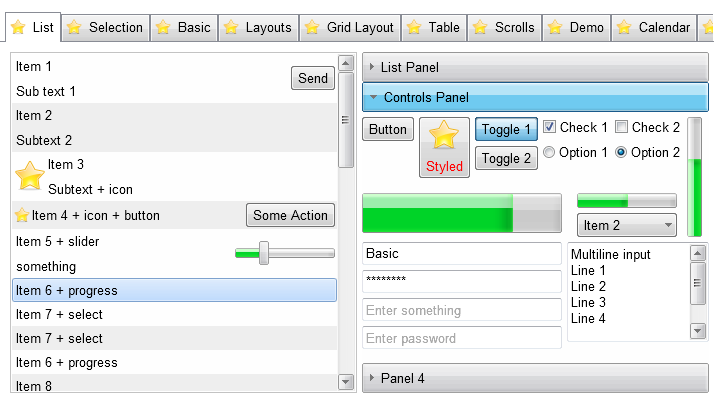714x402 pixels.
Task: Click the star on the Selection tab
Action: tap(74, 28)
